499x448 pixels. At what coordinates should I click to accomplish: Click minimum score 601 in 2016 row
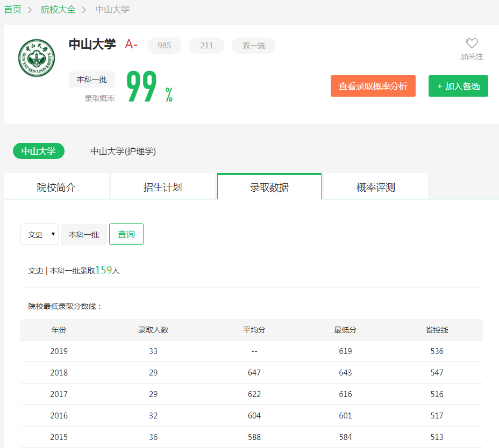click(345, 415)
